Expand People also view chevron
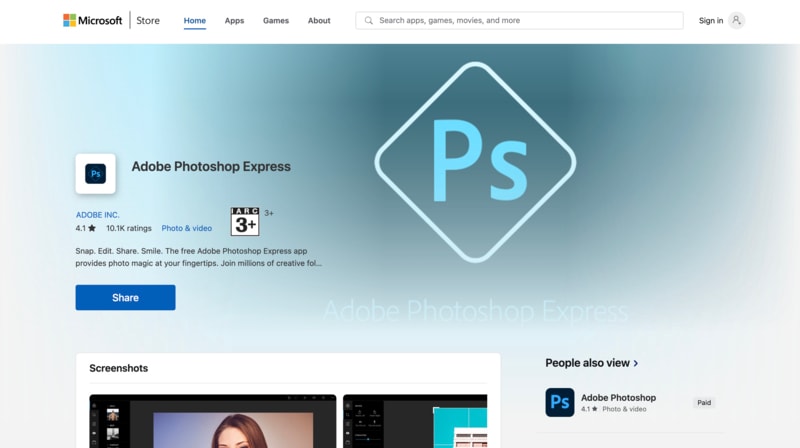 click(x=636, y=363)
